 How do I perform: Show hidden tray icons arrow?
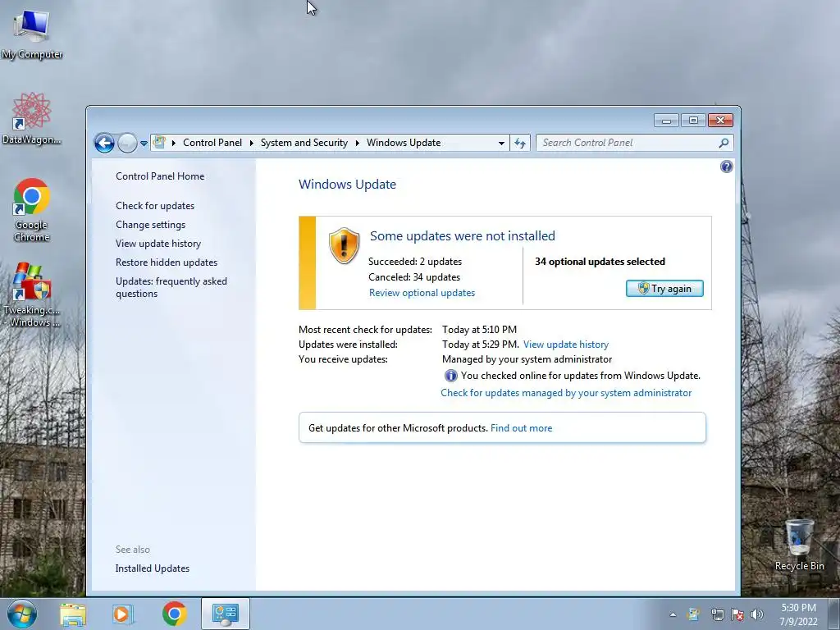click(673, 614)
